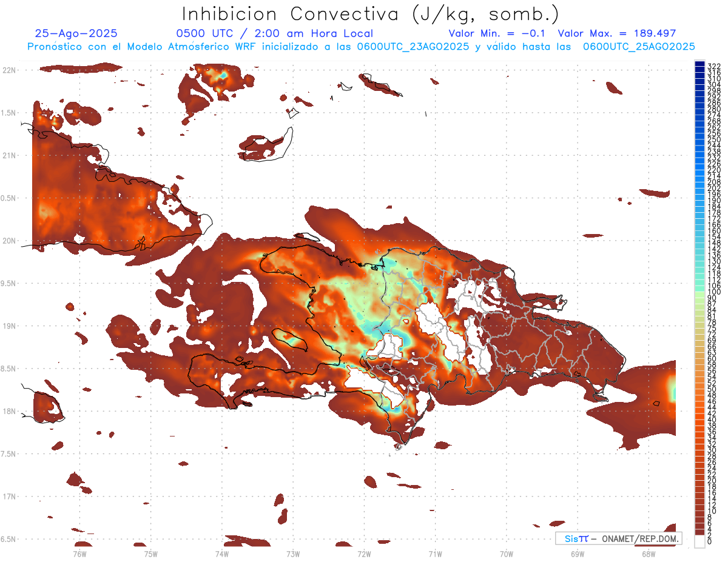The height and width of the screenshot is (562, 728).
Task: Click the '72W' longitude label
Action: 364,554
